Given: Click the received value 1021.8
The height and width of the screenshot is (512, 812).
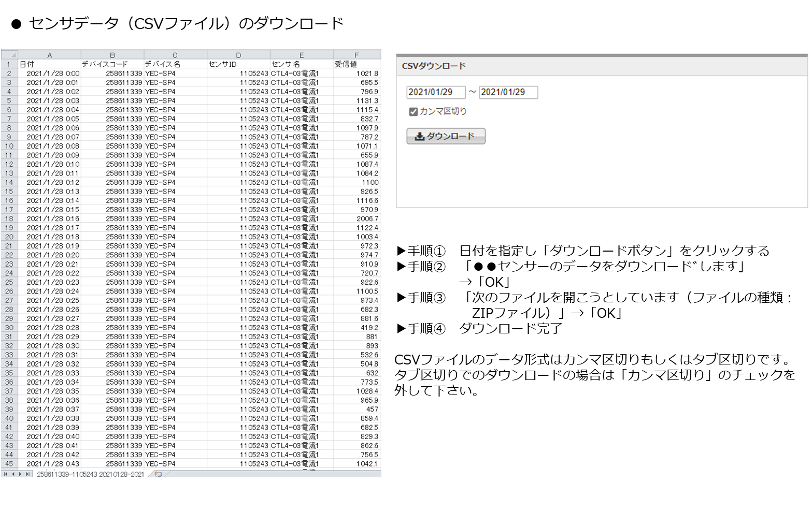Looking at the screenshot, I should click(357, 74).
